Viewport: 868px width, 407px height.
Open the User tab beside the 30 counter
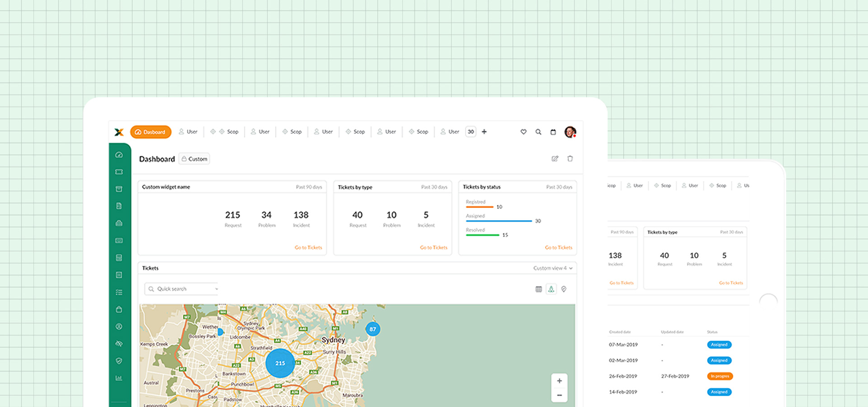(450, 132)
